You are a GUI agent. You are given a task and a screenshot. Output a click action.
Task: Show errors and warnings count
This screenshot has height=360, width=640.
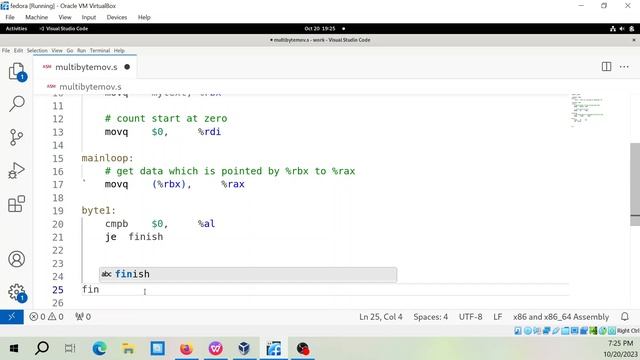click(47, 317)
